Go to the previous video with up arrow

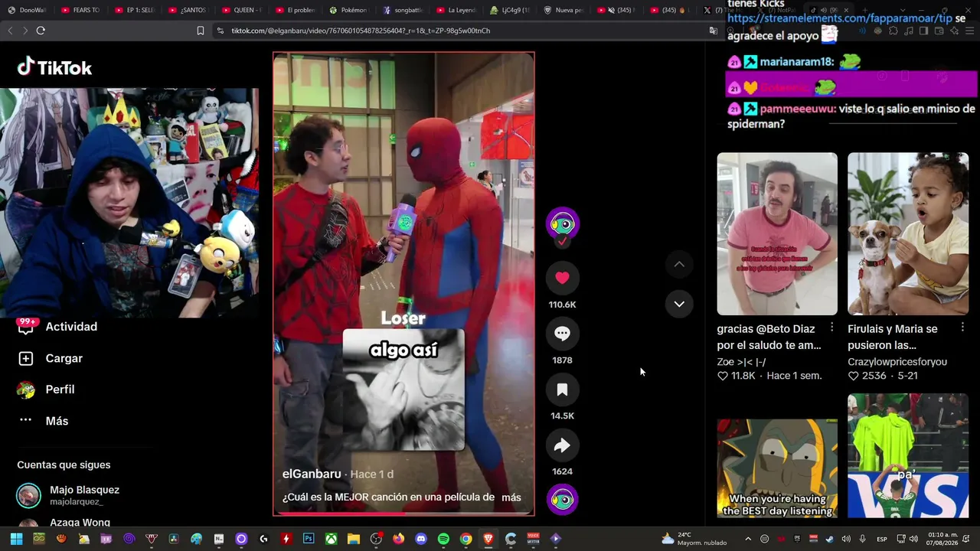coord(679,265)
